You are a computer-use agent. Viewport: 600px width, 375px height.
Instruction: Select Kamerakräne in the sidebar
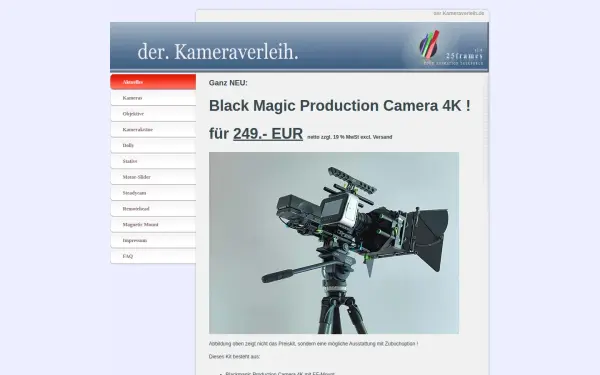[153, 129]
